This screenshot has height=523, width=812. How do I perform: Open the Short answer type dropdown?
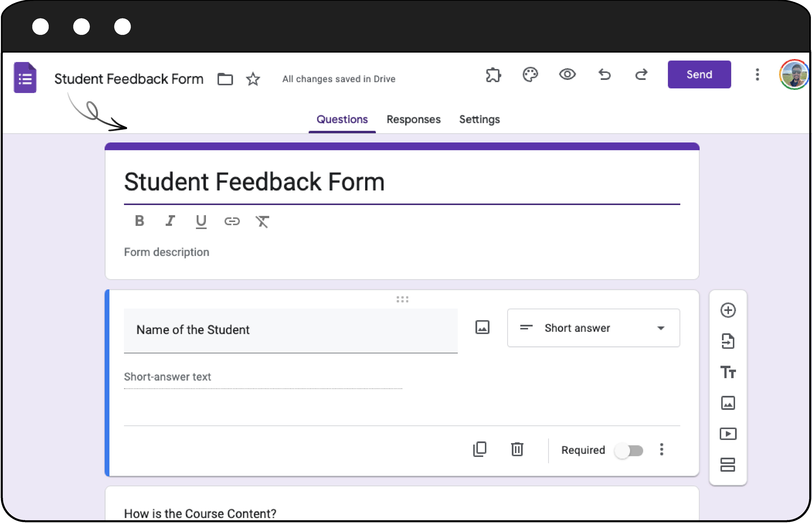point(593,328)
